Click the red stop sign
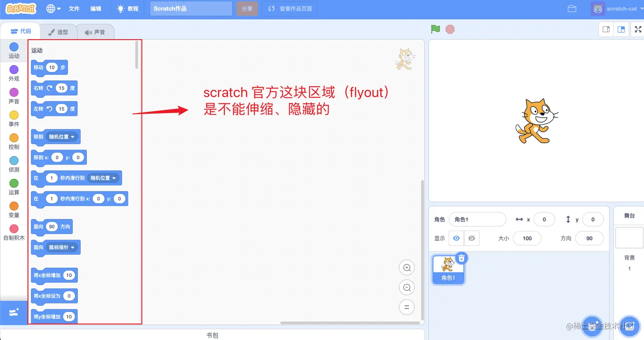The width and height of the screenshot is (644, 340). click(450, 29)
